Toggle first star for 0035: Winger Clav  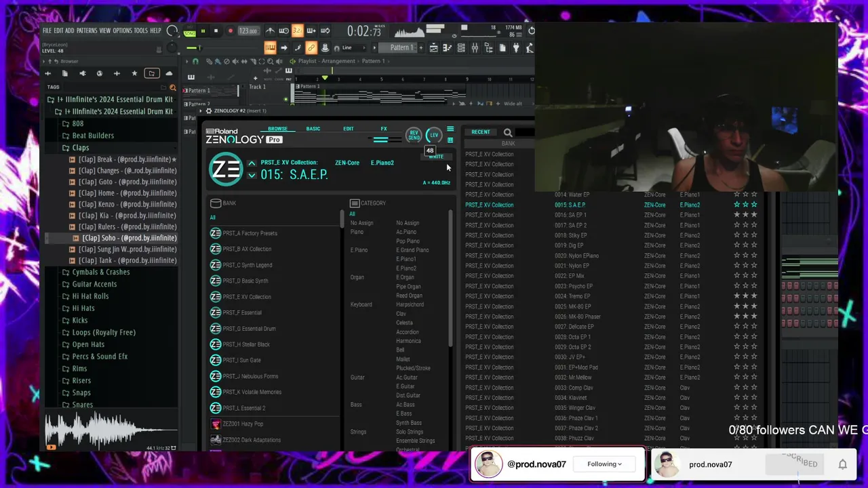pyautogui.click(x=736, y=408)
